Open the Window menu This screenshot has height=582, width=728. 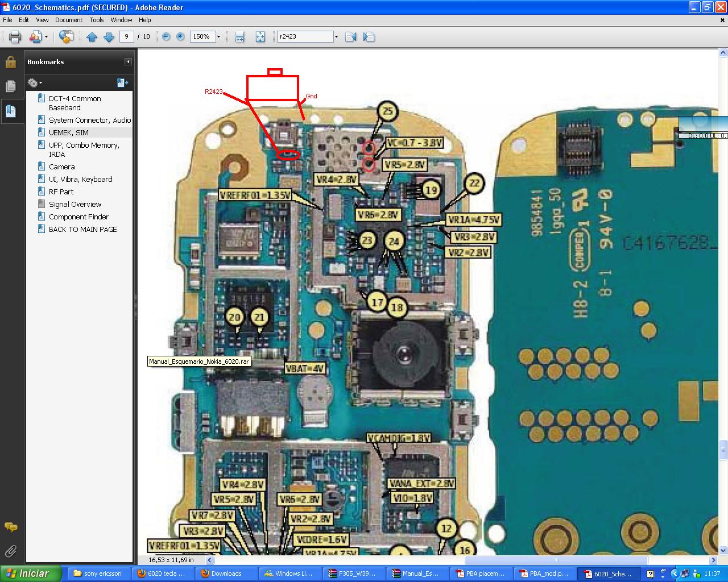[121, 20]
